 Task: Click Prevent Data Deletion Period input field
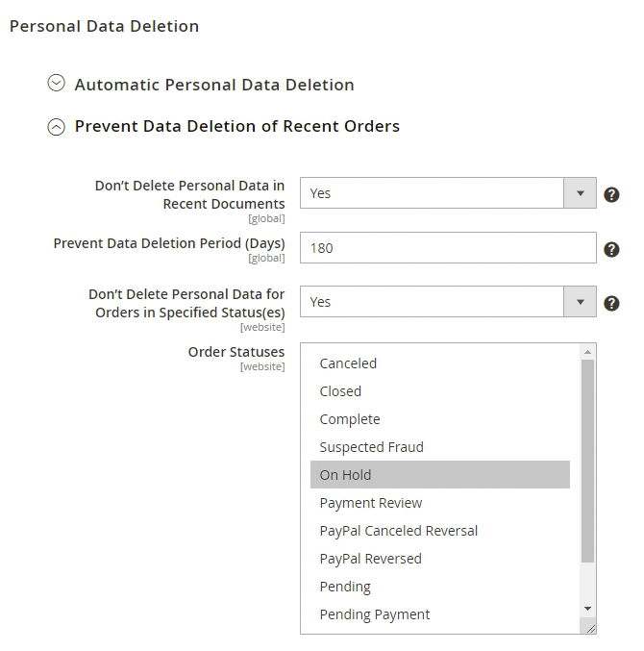coord(448,248)
